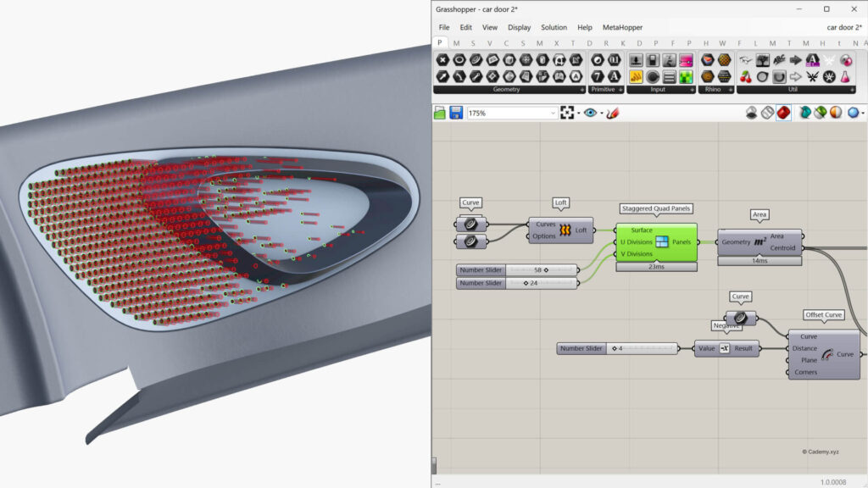Viewport: 868px width, 488px height.
Task: Switch to wireframe preview mode
Action: [x=767, y=113]
